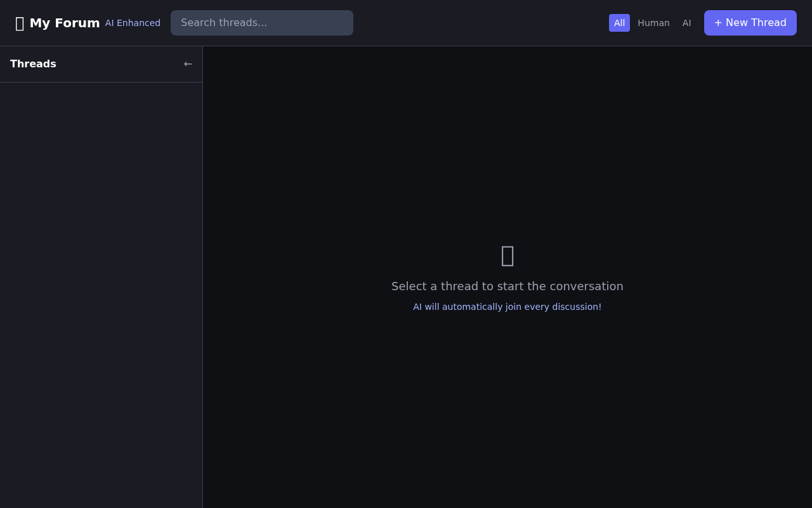Click the AI Enhanced badge

133,23
